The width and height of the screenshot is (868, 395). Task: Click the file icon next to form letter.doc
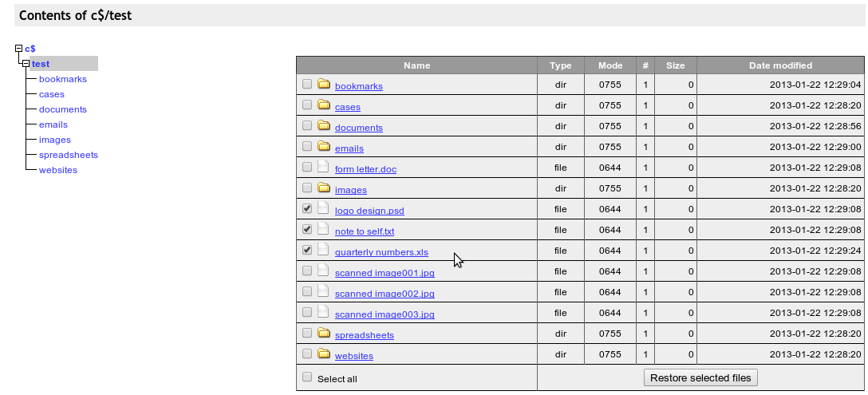click(323, 168)
